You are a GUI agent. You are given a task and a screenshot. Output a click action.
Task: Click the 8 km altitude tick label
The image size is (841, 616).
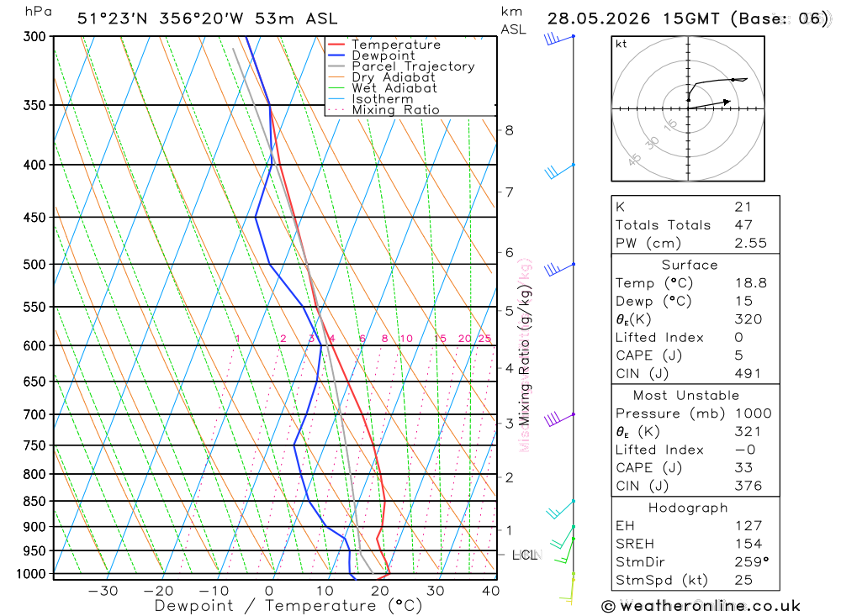(509, 130)
